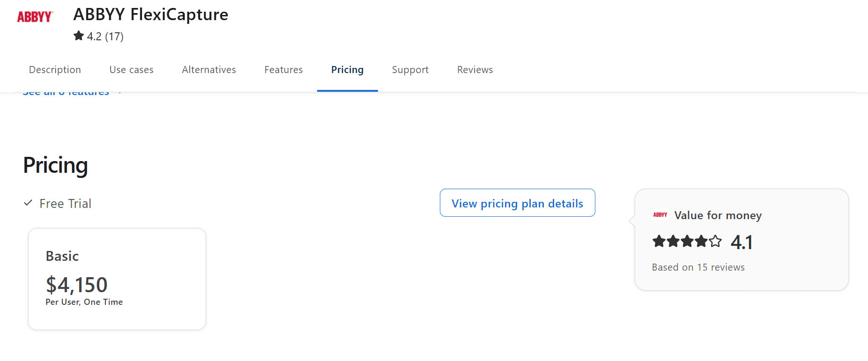Image resolution: width=868 pixels, height=361 pixels.
Task: Click the small ABBYY icon in Value for money card
Action: (660, 215)
